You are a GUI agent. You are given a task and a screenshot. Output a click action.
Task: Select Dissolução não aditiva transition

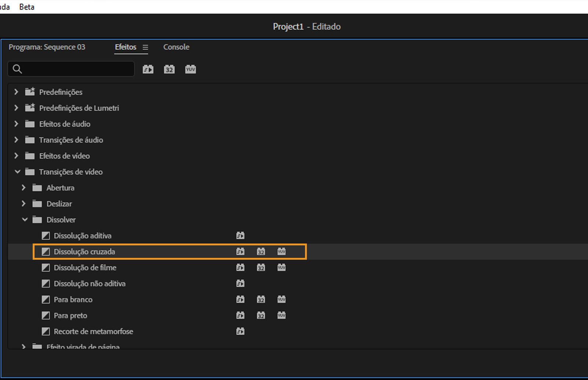click(x=90, y=284)
